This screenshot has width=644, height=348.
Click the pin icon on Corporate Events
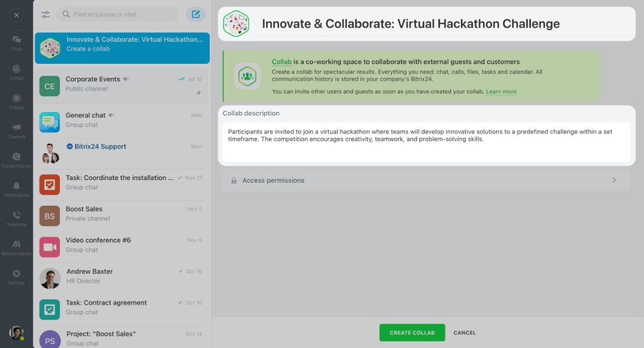[199, 93]
